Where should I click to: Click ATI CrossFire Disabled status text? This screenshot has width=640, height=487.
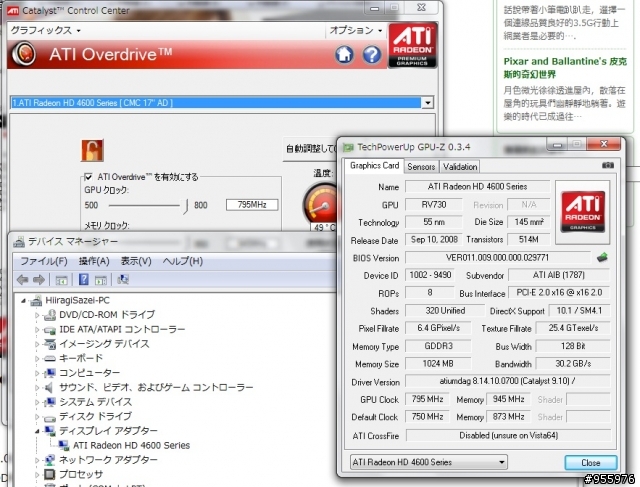[508, 436]
